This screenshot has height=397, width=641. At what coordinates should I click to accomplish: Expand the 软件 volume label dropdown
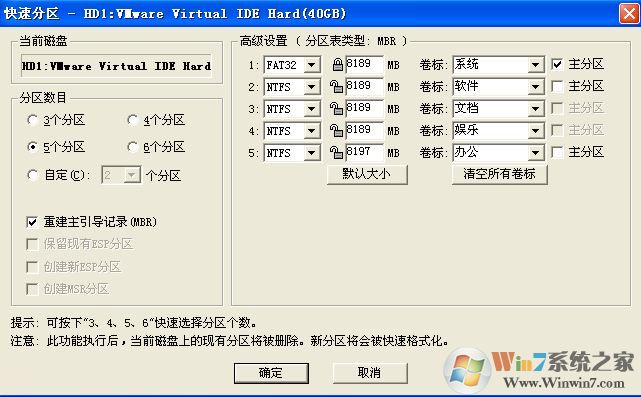coord(535,87)
